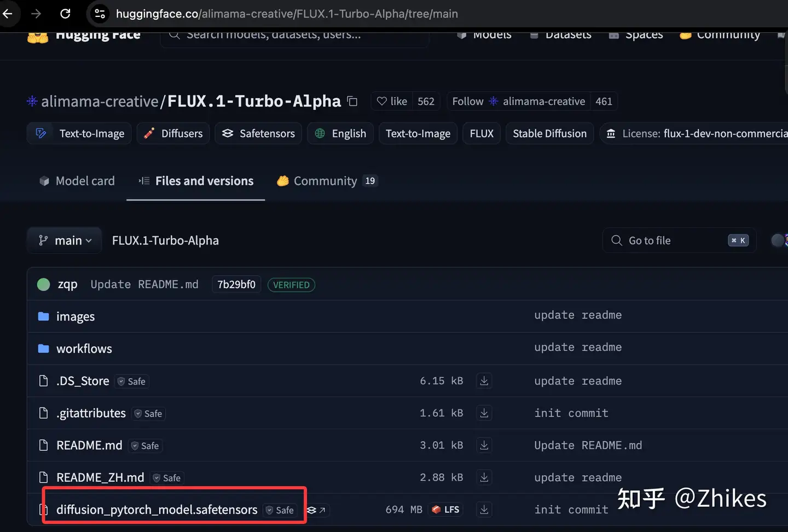788x532 pixels.
Task: Download the .gitattributes file
Action: point(484,413)
